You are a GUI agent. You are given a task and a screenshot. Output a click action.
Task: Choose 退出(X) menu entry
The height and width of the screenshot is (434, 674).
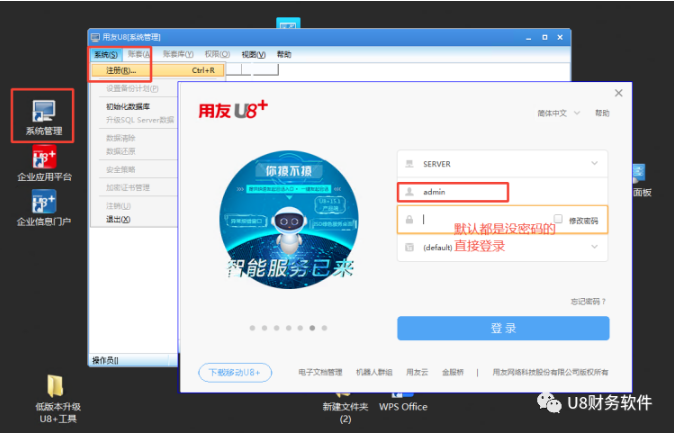coord(118,220)
